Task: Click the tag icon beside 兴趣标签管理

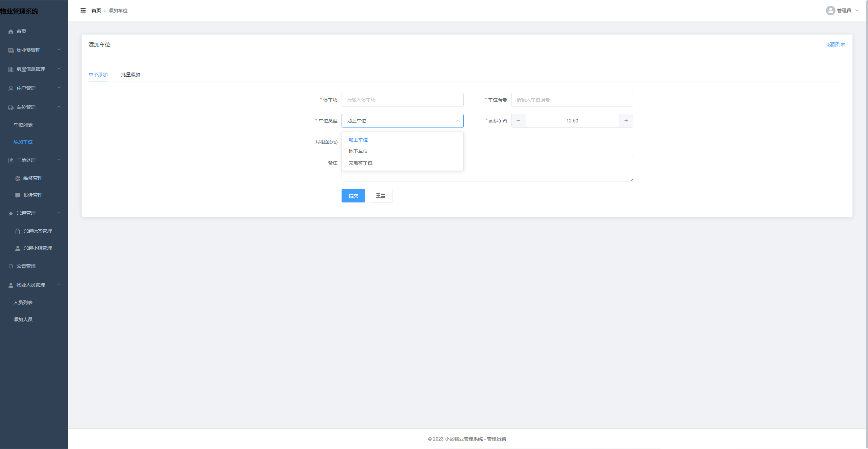Action: (18, 231)
